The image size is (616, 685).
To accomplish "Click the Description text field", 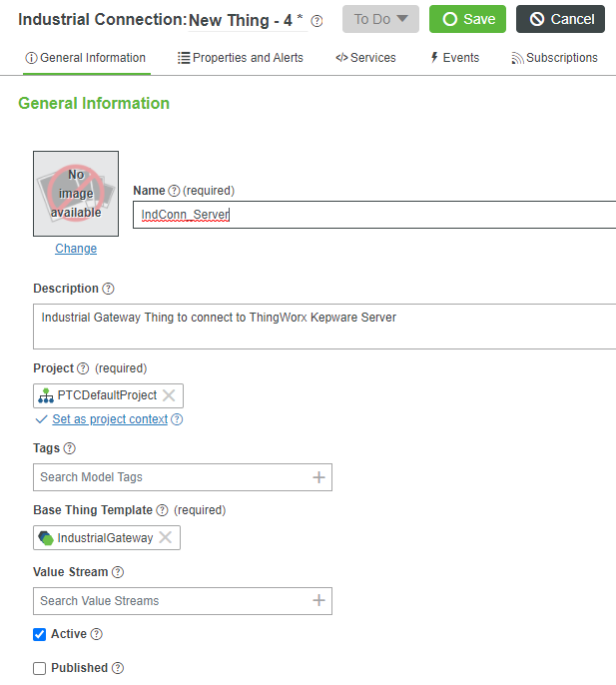I will pos(324,327).
